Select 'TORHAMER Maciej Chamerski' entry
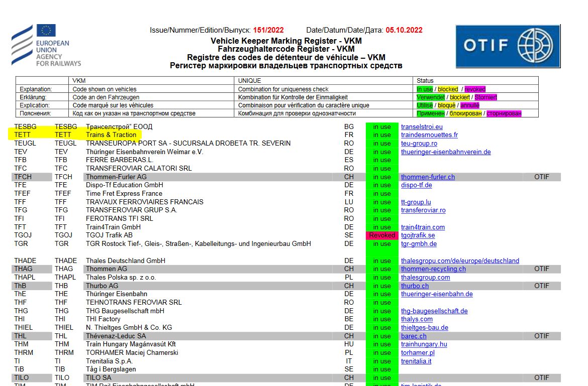The image size is (588, 386). (x=132, y=353)
